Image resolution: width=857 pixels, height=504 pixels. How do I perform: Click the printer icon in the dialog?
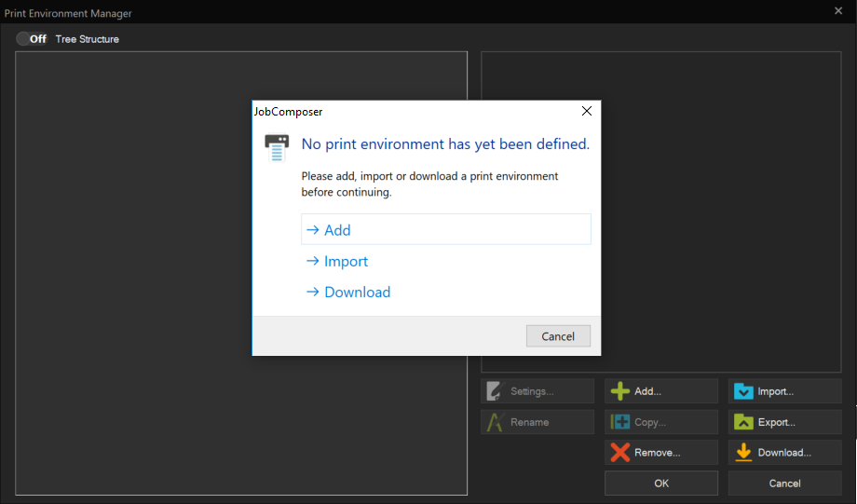277,147
